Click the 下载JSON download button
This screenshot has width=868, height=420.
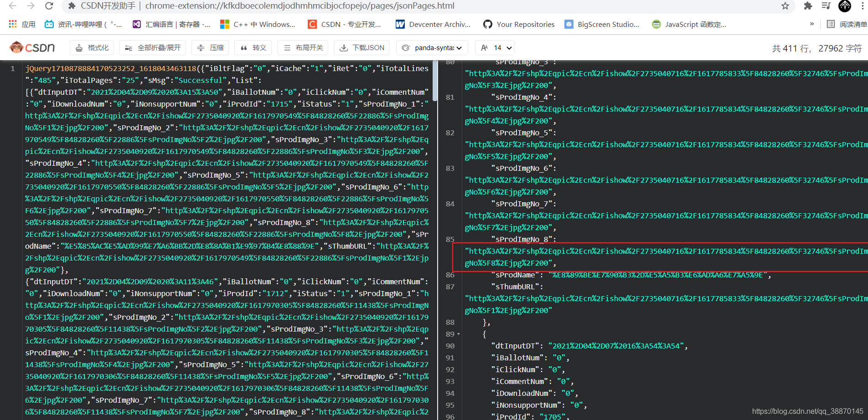(x=362, y=48)
